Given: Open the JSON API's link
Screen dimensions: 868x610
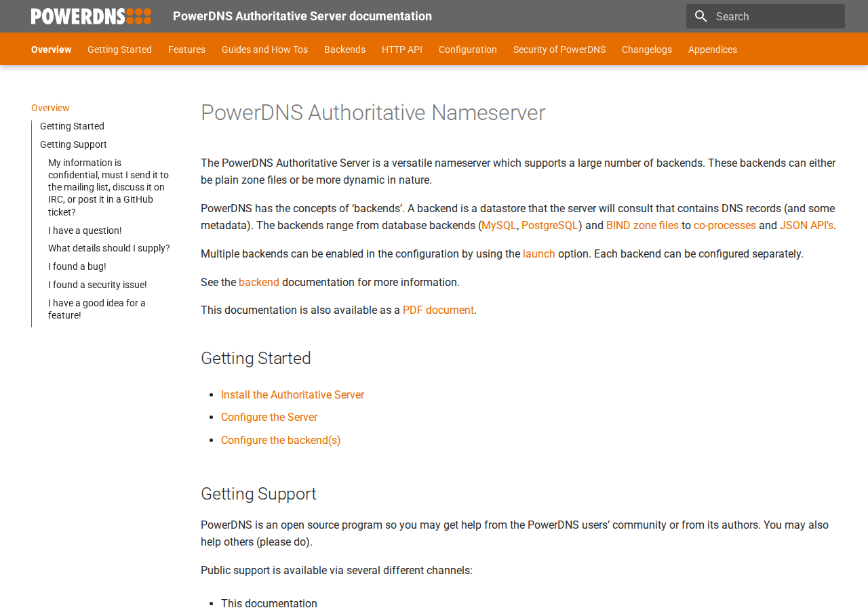Looking at the screenshot, I should click(x=806, y=225).
